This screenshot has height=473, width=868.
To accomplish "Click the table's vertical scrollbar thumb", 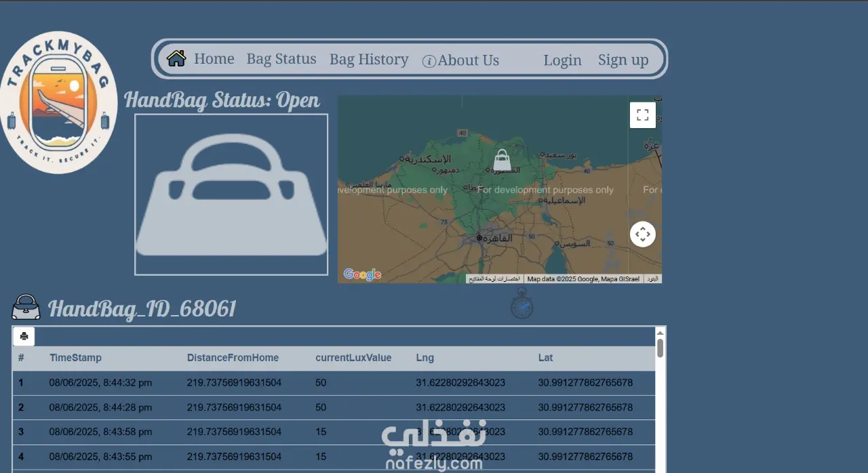I will (x=660, y=348).
